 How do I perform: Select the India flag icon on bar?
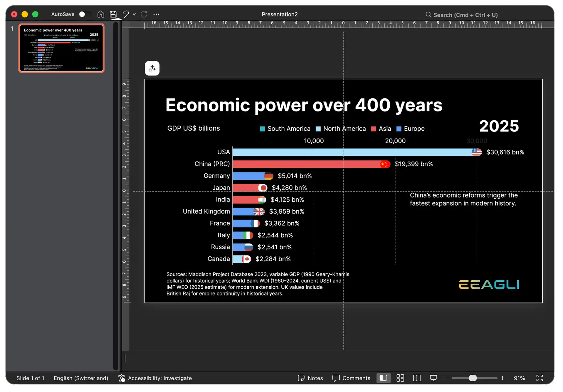pyautogui.click(x=262, y=200)
